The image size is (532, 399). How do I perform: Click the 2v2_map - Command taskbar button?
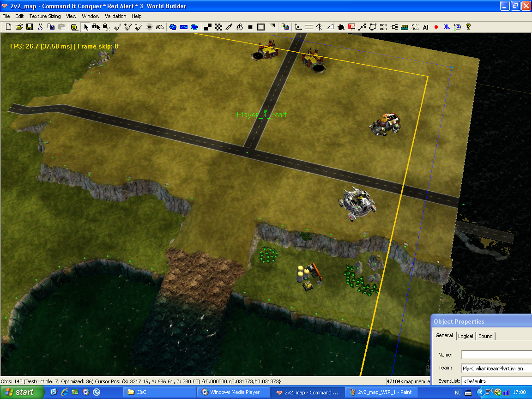coord(308,392)
